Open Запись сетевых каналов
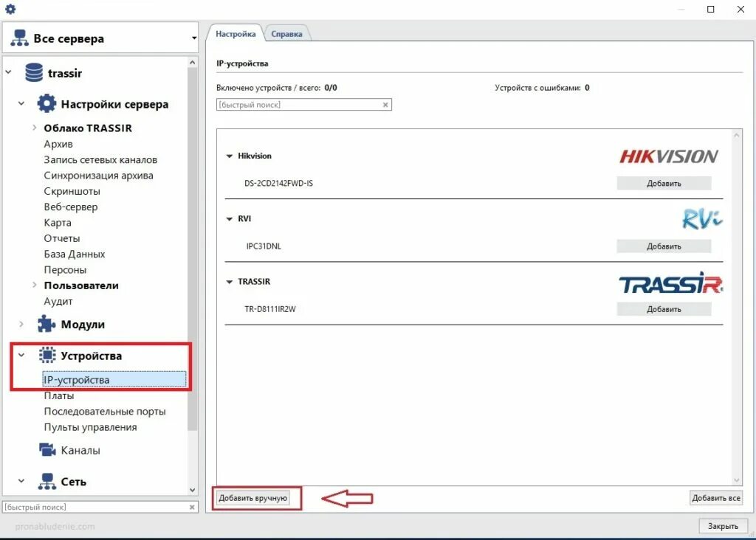 100,159
